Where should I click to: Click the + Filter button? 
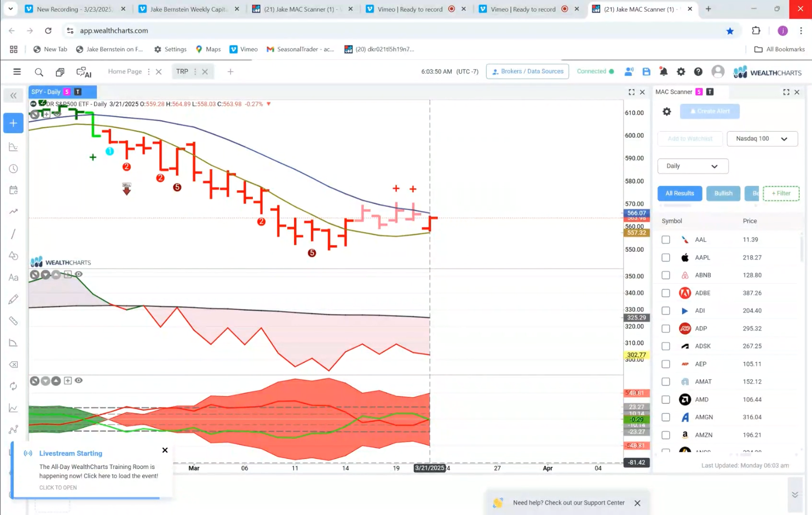[781, 193]
